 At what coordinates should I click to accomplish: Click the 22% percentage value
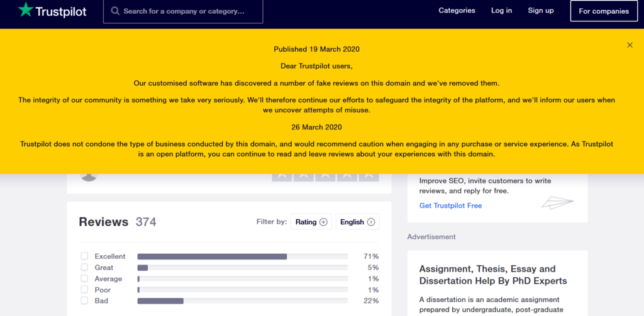371,301
